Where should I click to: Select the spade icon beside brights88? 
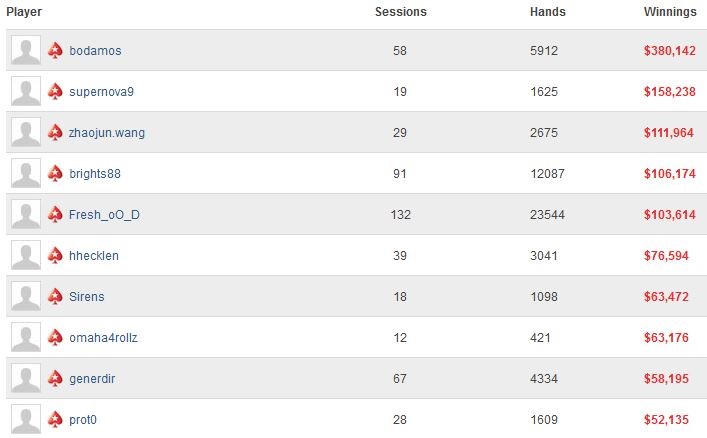(x=55, y=174)
